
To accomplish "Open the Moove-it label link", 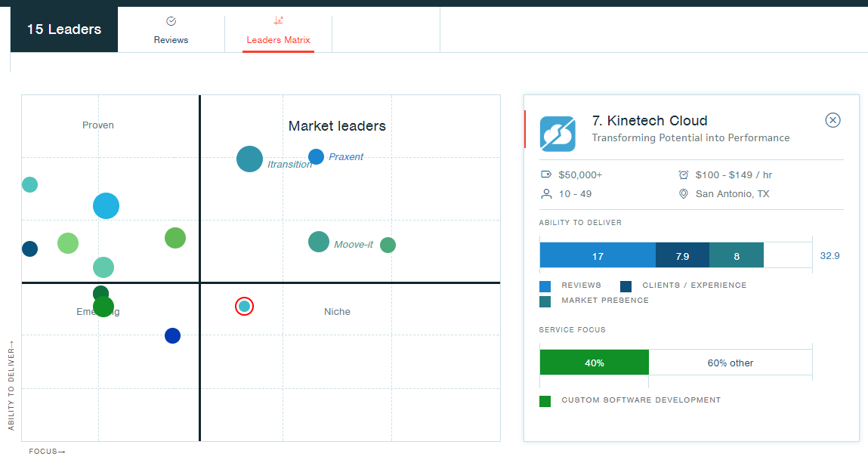I will tap(354, 245).
